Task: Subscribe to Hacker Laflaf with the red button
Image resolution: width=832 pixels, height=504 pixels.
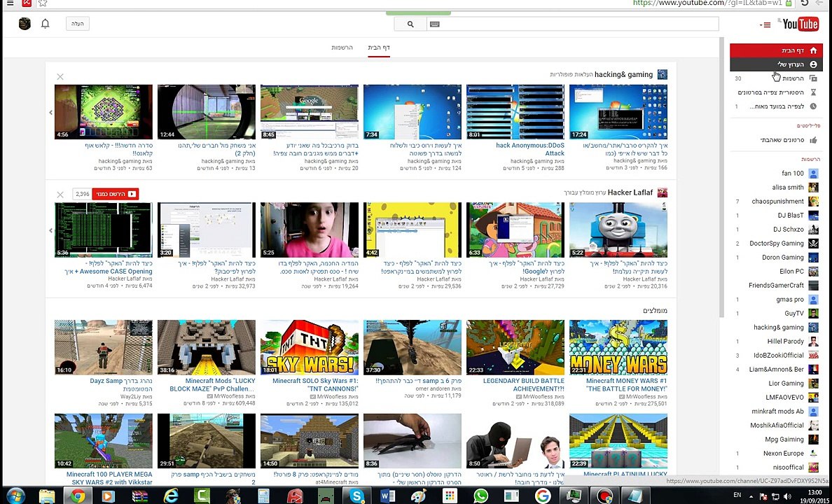Action: [115, 194]
